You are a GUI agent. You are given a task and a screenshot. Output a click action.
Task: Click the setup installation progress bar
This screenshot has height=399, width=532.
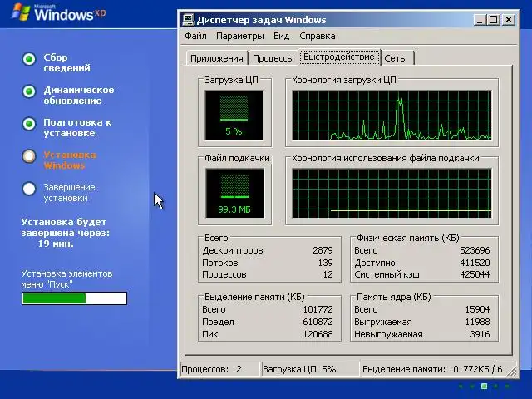click(74, 298)
